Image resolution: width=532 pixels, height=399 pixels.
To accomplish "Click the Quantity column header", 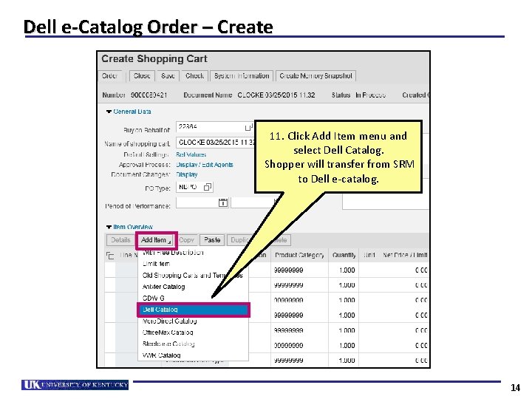I will pyautogui.click(x=344, y=255).
